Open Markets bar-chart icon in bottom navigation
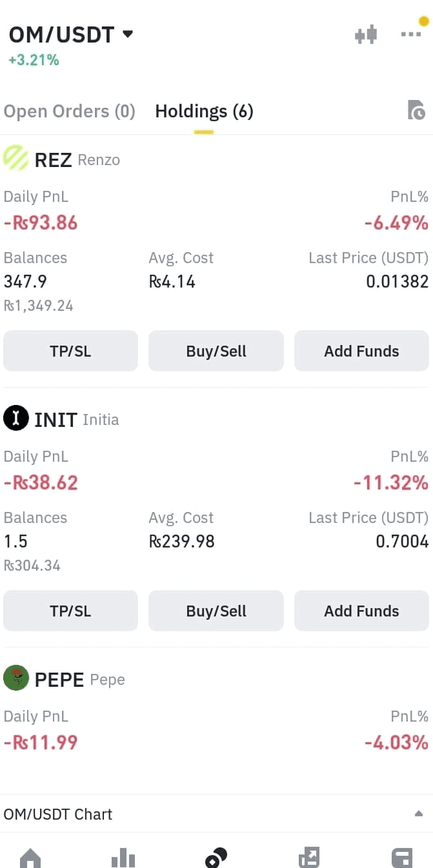The image size is (433, 868). click(x=123, y=858)
